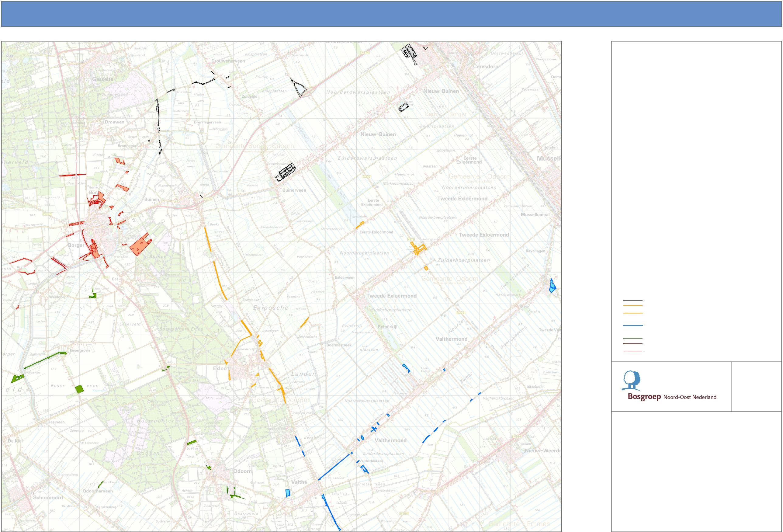Click the Buinerveen label
Viewport: 783px width, 532px height.
point(294,190)
